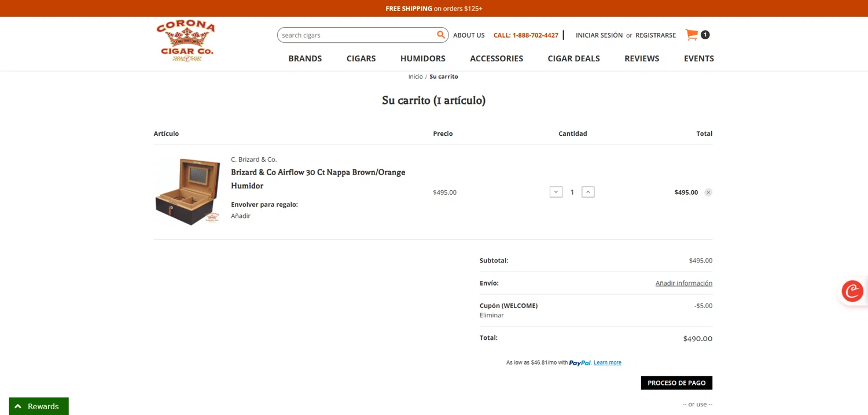
Task: Click the Rewards button label
Action: click(x=43, y=406)
